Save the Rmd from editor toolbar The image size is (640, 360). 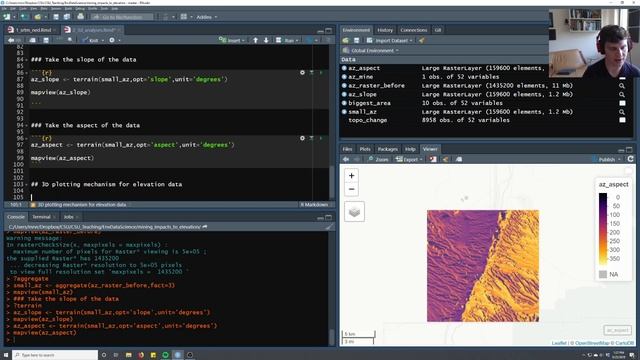(x=46, y=40)
